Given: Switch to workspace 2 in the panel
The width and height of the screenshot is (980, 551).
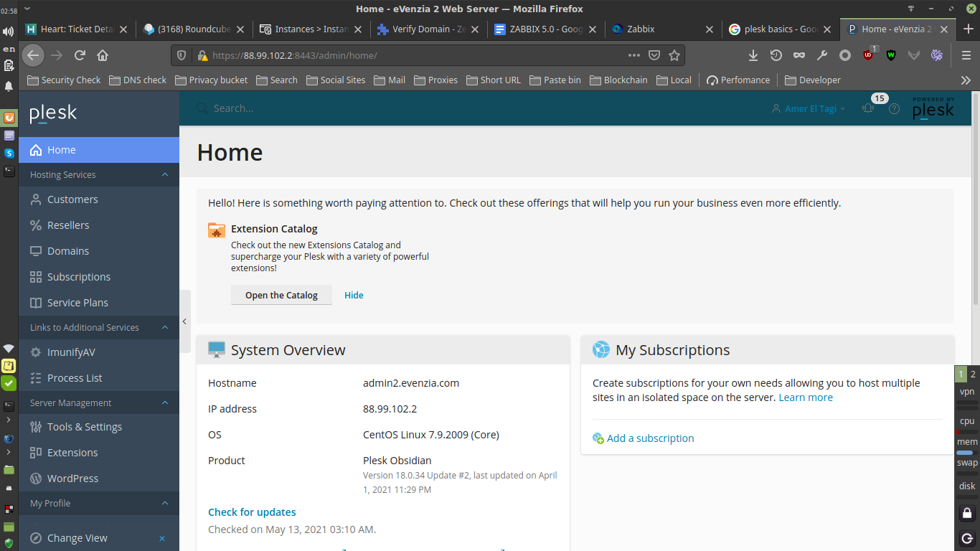Looking at the screenshot, I should click(x=973, y=374).
